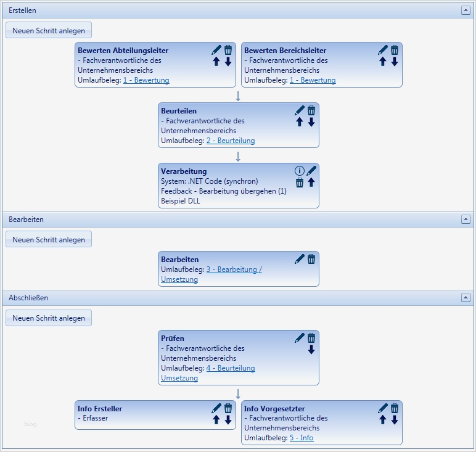Screen dimensions: 476x452
Task: Move Bewerten Abteilungsleiter step down
Action: pyautogui.click(x=228, y=62)
